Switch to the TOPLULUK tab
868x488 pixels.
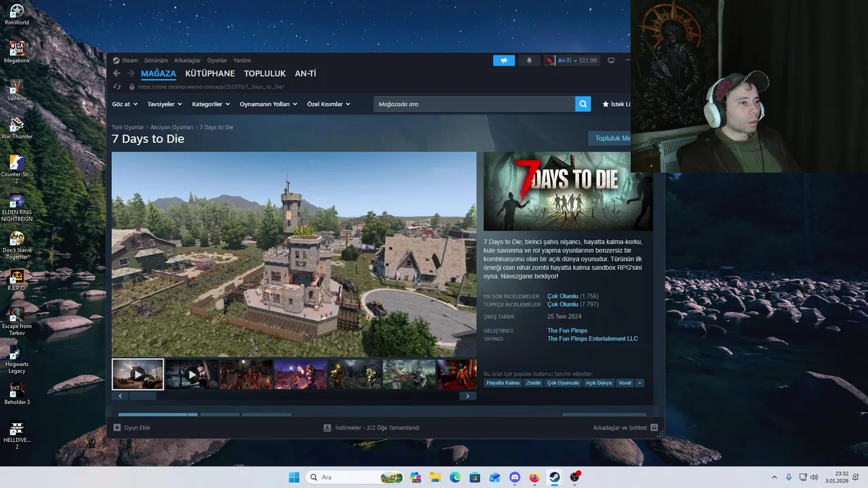pos(264,73)
